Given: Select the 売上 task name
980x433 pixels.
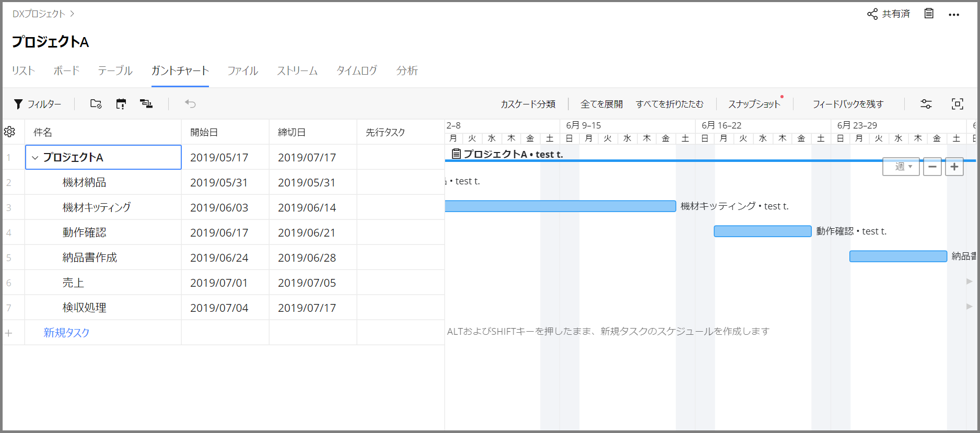Looking at the screenshot, I should 73,283.
